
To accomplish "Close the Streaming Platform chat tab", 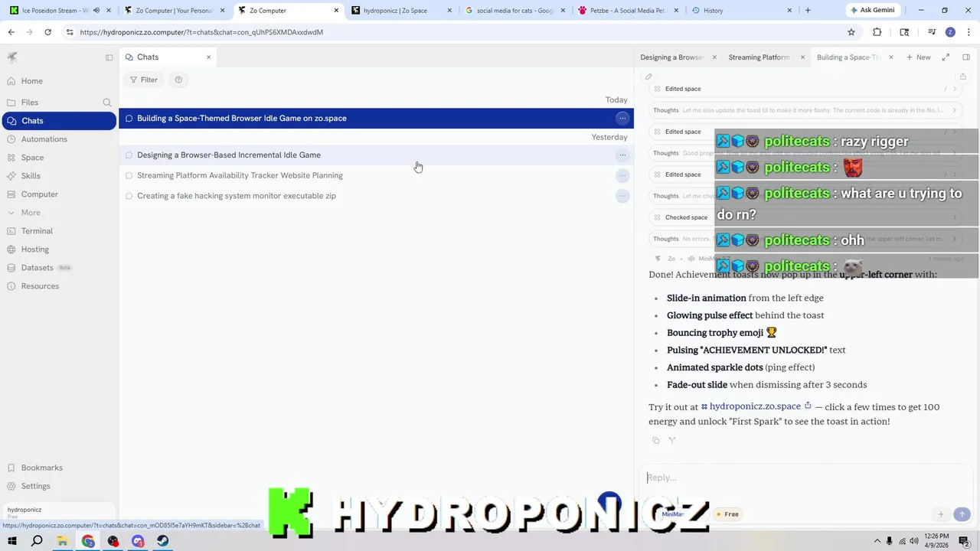I will click(x=802, y=57).
